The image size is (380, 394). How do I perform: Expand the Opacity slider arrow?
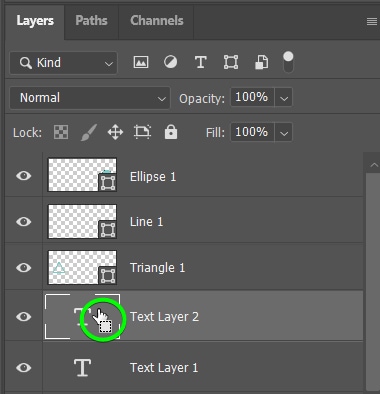284,98
